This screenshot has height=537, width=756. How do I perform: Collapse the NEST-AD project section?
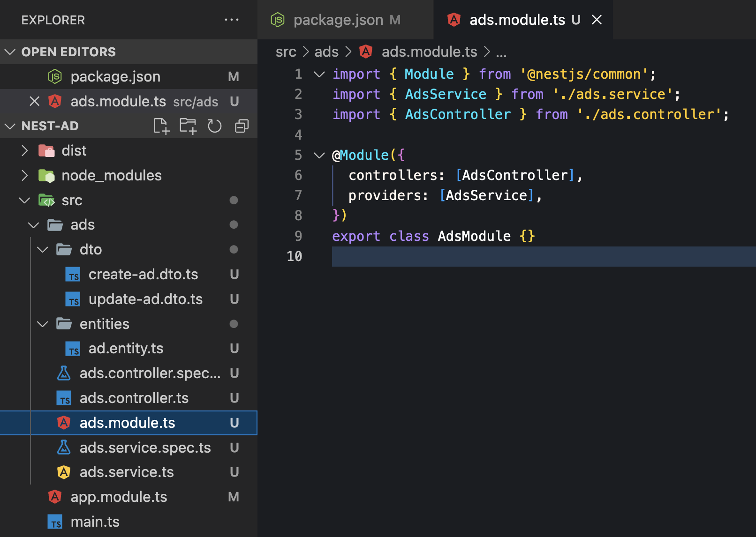10,126
